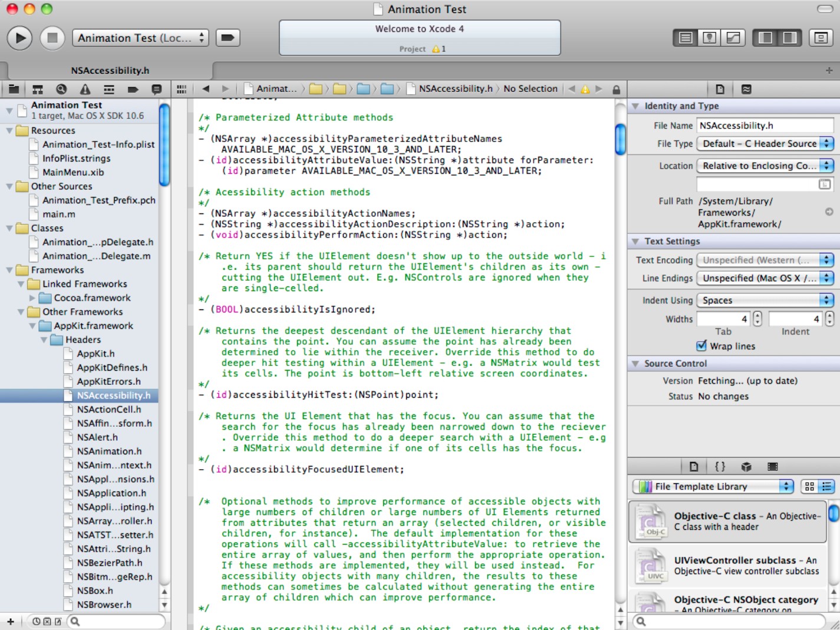Click the Animat... project breadcrumb

271,89
